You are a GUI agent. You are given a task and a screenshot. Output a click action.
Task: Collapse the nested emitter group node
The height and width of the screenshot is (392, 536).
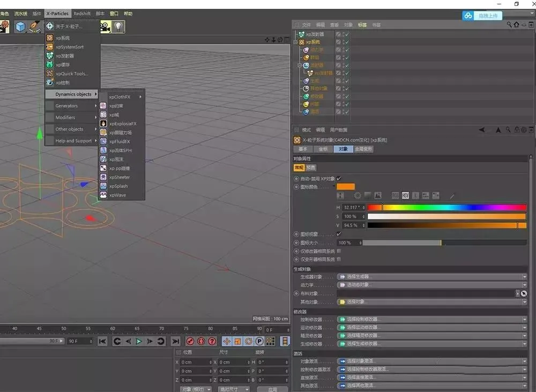[x=300, y=65]
